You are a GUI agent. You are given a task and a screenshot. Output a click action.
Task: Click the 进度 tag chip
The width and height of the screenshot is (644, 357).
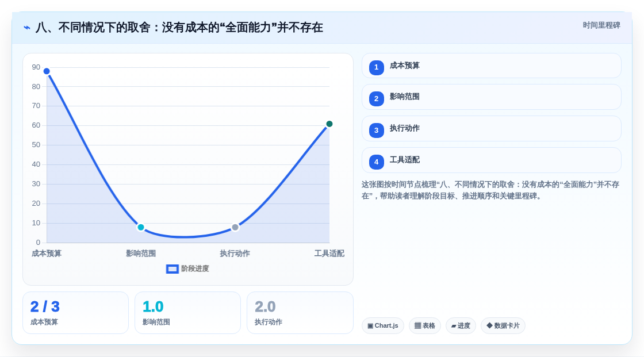coord(461,326)
